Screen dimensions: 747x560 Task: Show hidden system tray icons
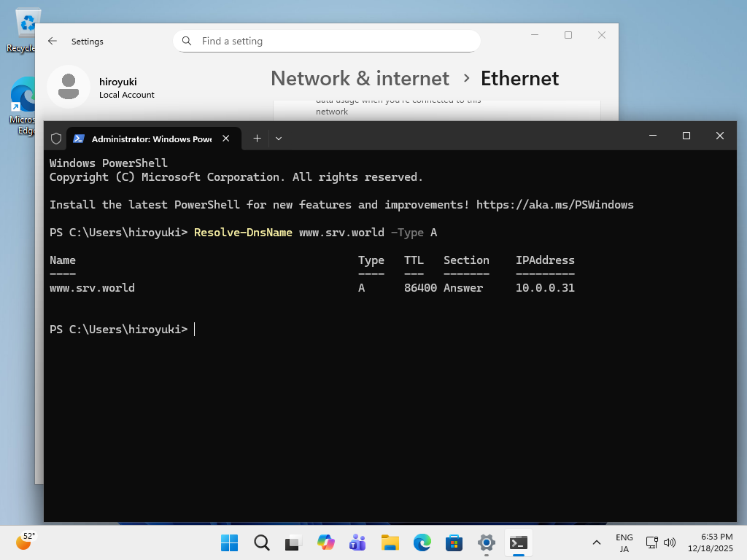click(x=596, y=542)
